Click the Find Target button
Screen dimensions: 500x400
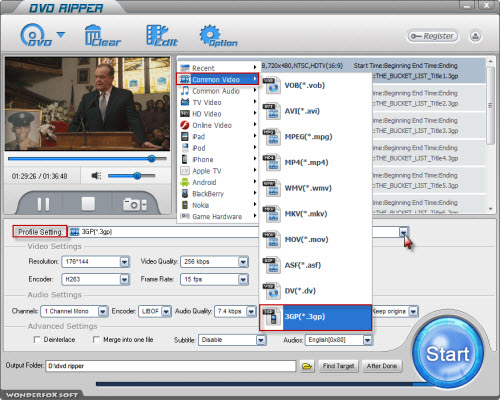[x=338, y=366]
